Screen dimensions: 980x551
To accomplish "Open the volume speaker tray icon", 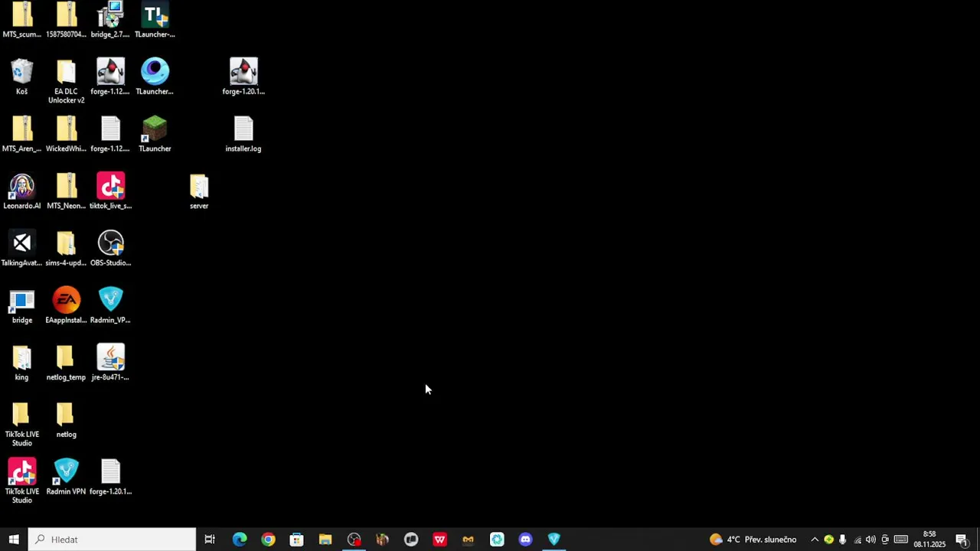I will click(x=871, y=540).
